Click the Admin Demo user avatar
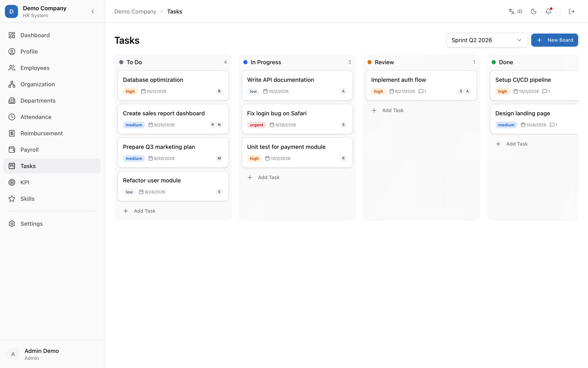 (x=13, y=354)
